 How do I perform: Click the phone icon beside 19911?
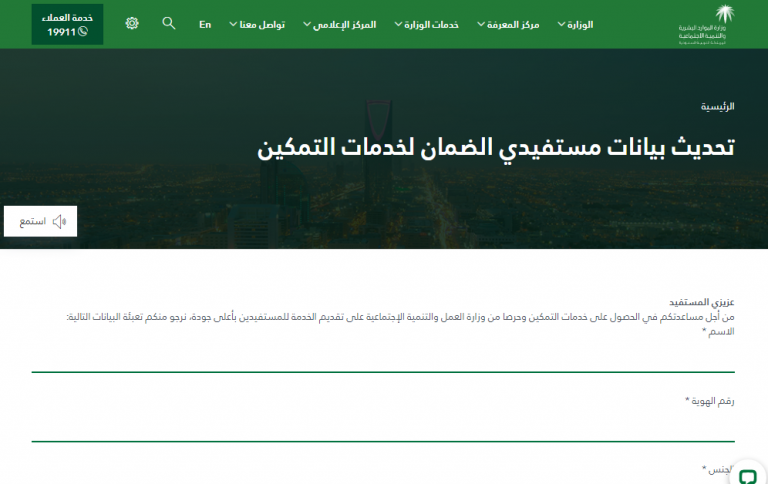(83, 32)
